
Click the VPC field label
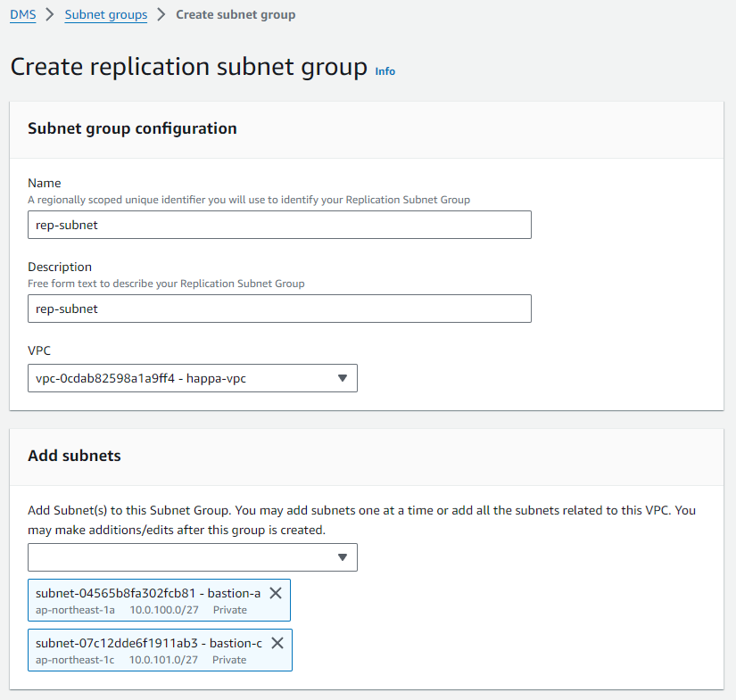pyautogui.click(x=39, y=350)
